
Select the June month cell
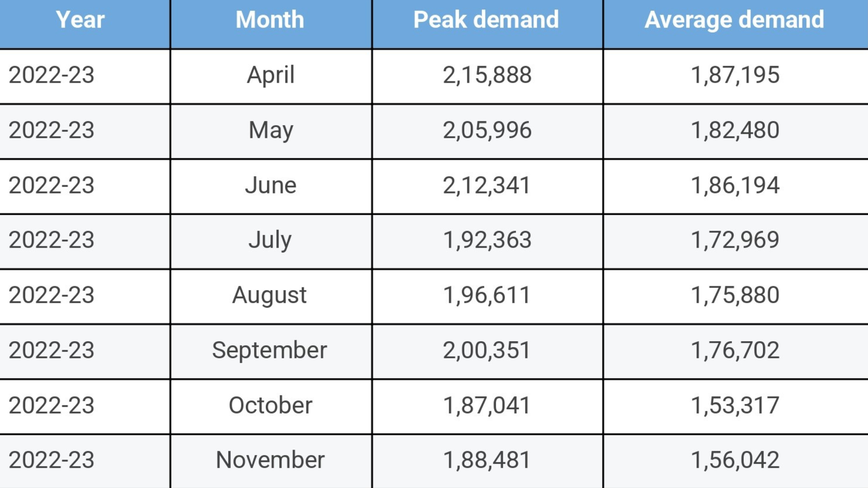pyautogui.click(x=270, y=185)
